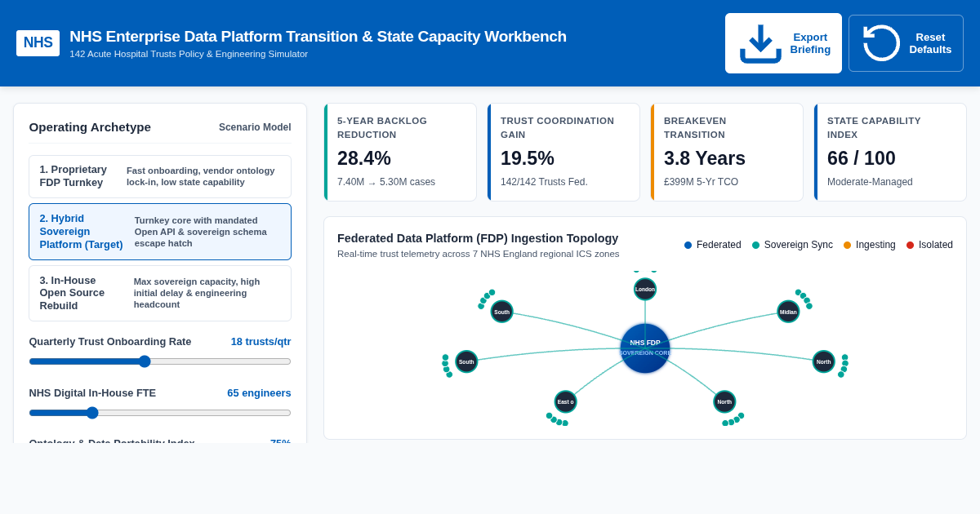Click the 28.4% backlog value
Image resolution: width=980 pixels, height=514 pixels.
click(364, 158)
